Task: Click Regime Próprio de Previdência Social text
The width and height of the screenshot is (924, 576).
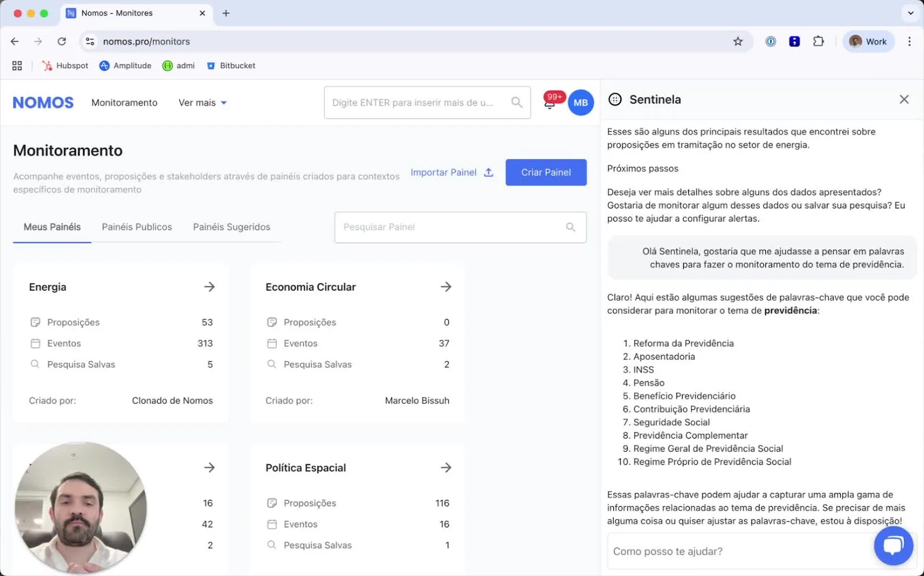Action: click(712, 462)
